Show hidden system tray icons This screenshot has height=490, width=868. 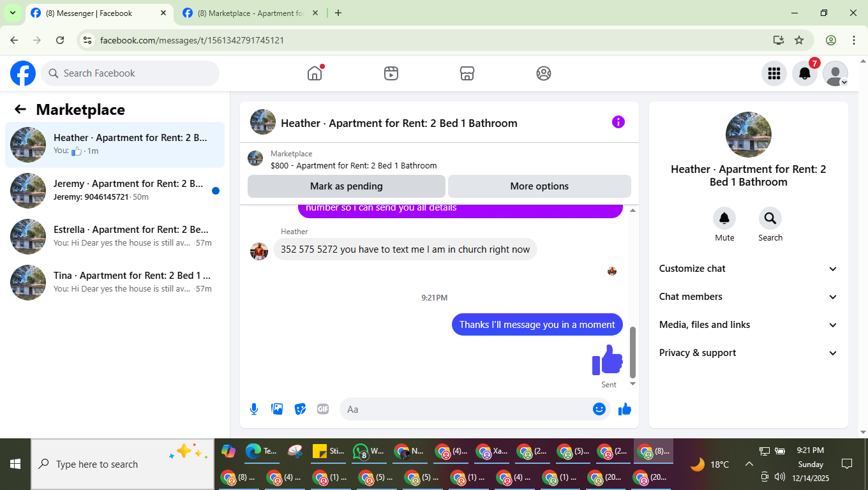point(749,464)
